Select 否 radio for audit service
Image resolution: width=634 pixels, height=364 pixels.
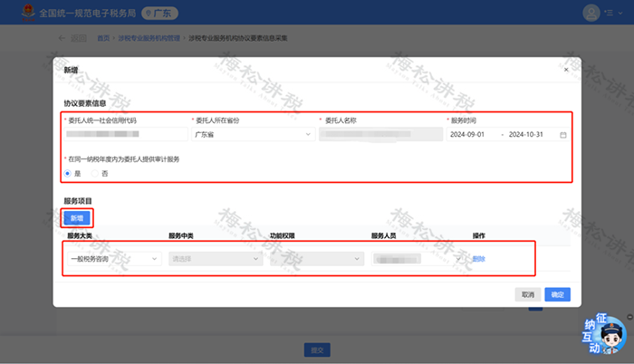point(94,173)
